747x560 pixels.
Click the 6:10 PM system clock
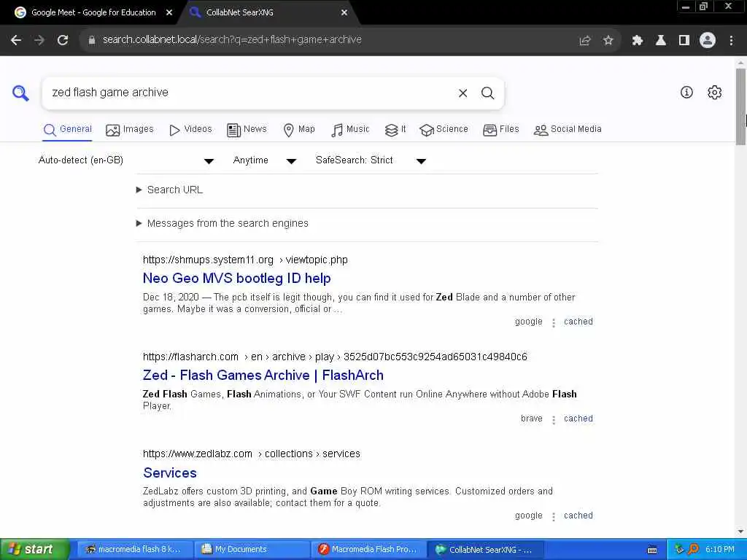click(x=719, y=549)
